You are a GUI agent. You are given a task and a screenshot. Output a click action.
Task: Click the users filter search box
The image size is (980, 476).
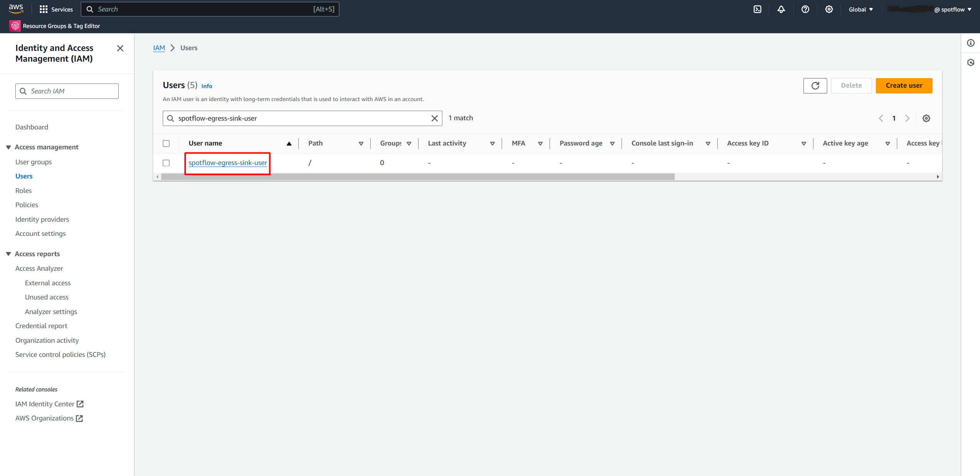pyautogui.click(x=302, y=118)
